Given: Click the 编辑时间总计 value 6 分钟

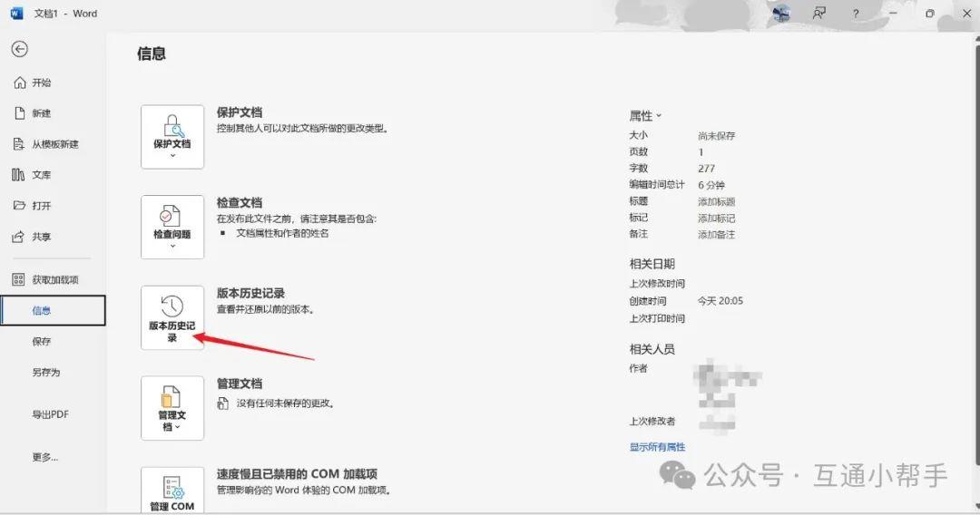Looking at the screenshot, I should pyautogui.click(x=711, y=185).
